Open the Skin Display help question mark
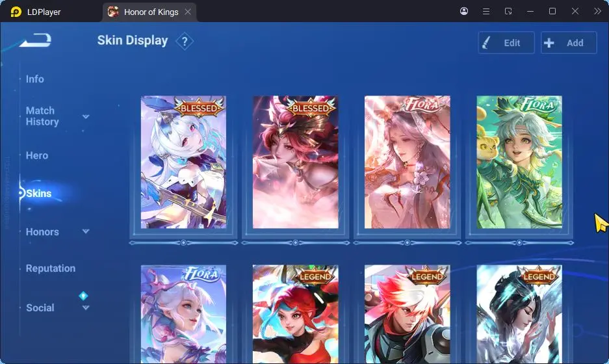Viewport: 609px width, 364px height. coord(185,41)
